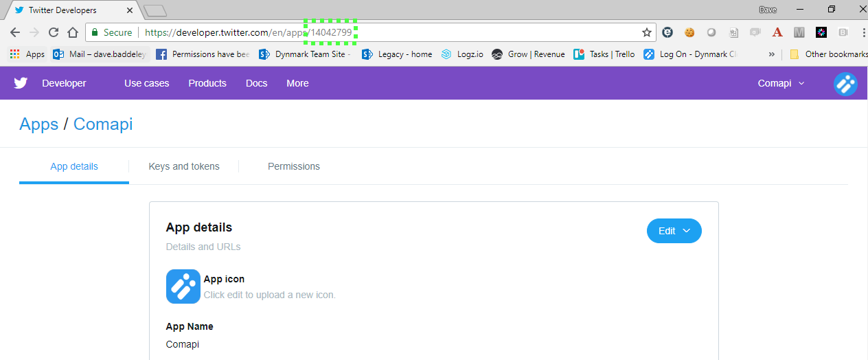Click 'Click edit to upload a new icon.' text
This screenshot has height=360, width=868.
click(x=270, y=295)
